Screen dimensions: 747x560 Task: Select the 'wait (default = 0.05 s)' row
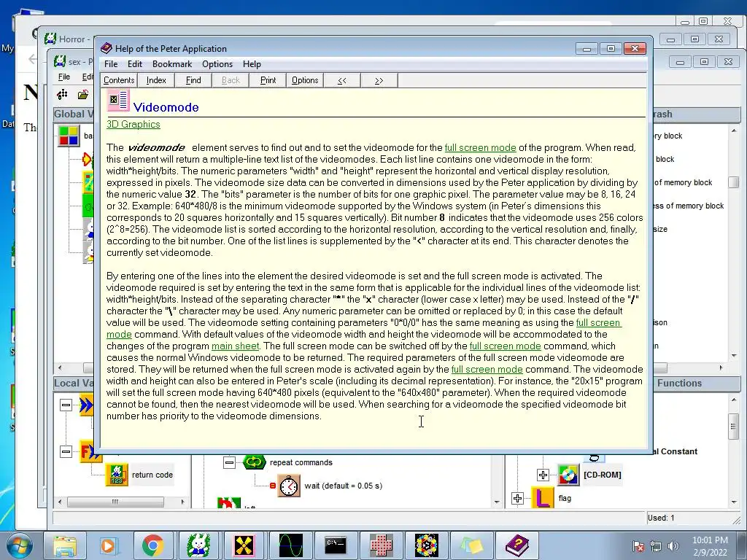coord(344,486)
